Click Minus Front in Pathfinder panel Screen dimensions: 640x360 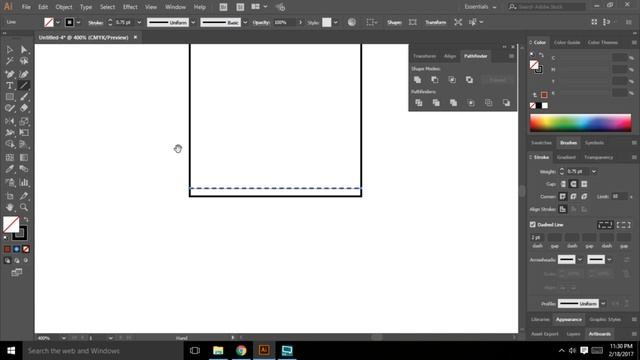click(435, 80)
